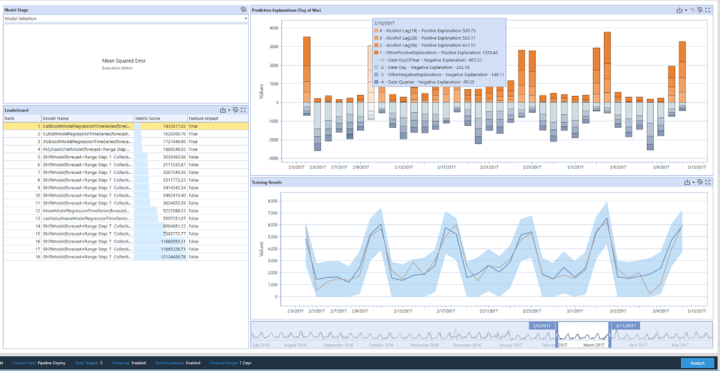Click the tallest orange bar near 3/5/2017
720x371 pixels.
click(607, 67)
